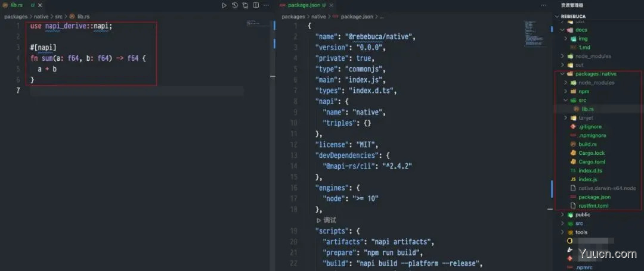
Task: Open the 1.md file
Action: click(x=584, y=48)
